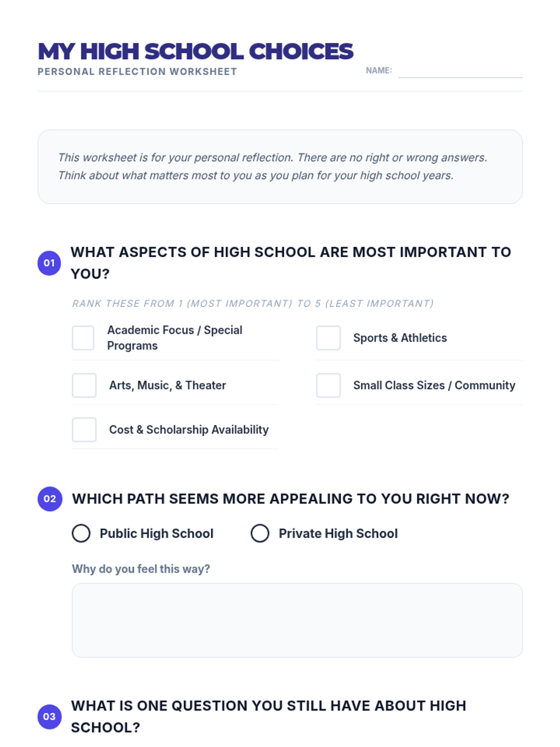
Task: Click the Sports & Athletics rank box
Action: (328, 338)
